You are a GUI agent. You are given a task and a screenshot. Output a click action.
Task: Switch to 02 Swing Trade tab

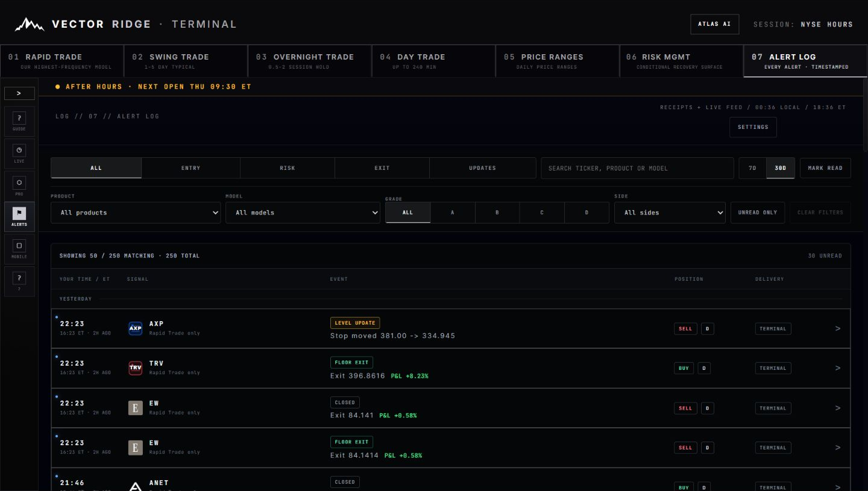(186, 61)
